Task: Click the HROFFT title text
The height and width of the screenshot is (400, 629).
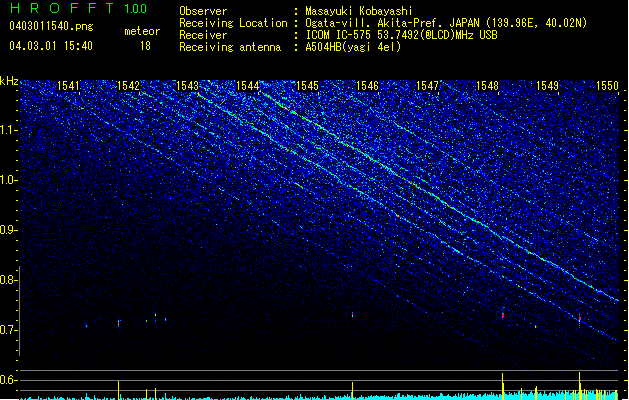Action: [62, 8]
